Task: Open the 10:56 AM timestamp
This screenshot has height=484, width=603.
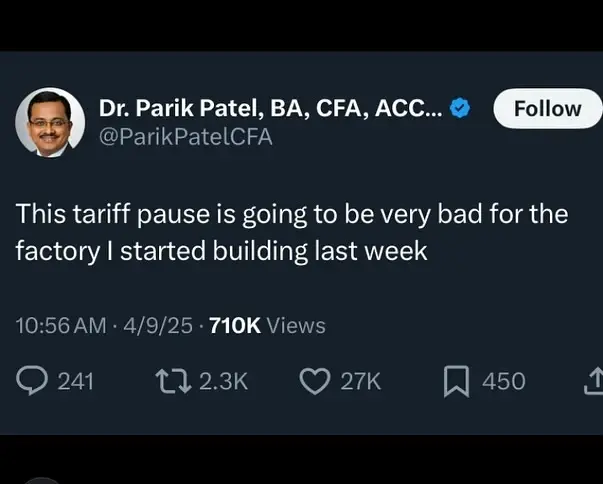Action: point(61,326)
